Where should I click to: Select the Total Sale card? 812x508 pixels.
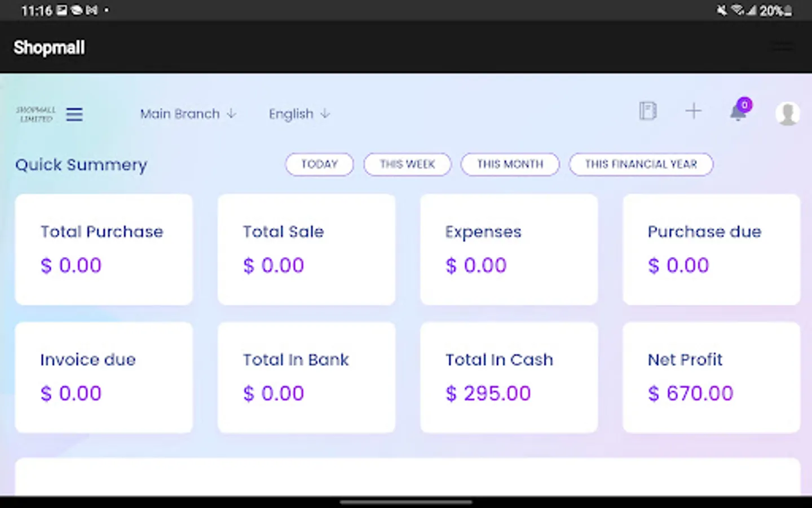[306, 249]
